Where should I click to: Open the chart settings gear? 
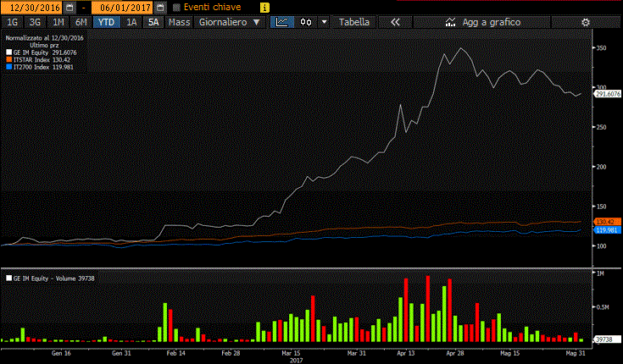pyautogui.click(x=585, y=22)
